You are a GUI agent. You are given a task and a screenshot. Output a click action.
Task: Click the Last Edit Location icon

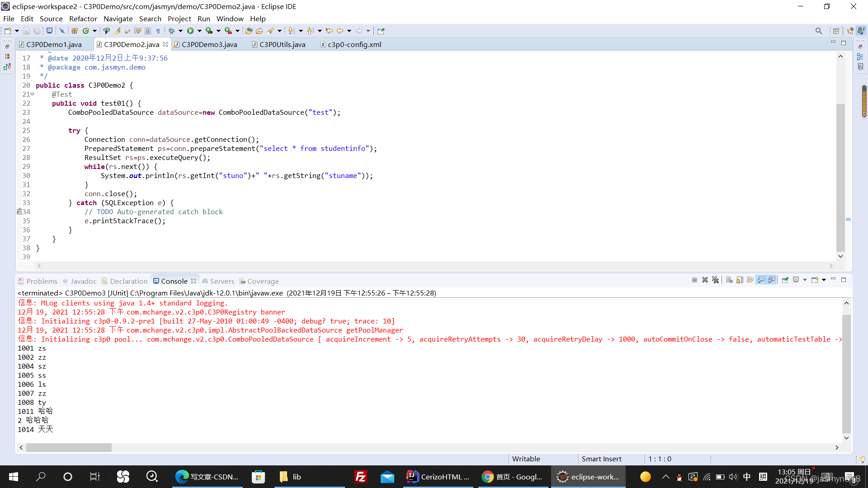point(329,31)
